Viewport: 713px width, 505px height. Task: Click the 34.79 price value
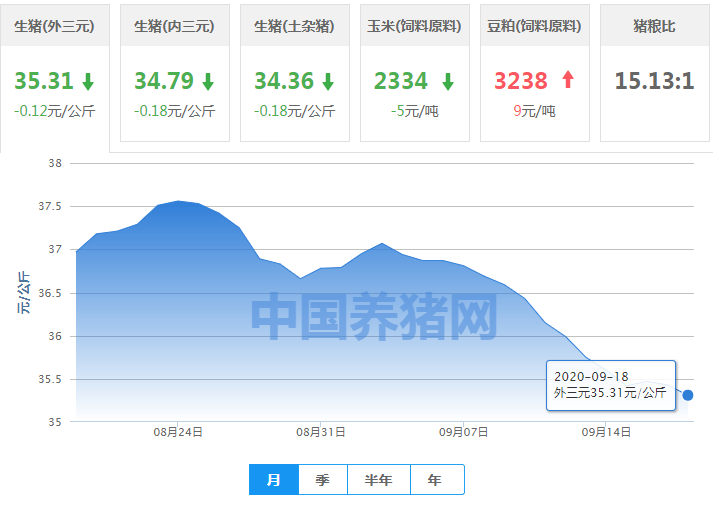pos(164,81)
